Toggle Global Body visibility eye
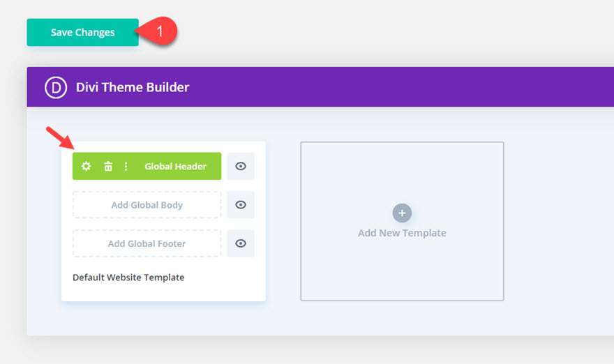Screen dimensions: 614x364 [x=241, y=205]
